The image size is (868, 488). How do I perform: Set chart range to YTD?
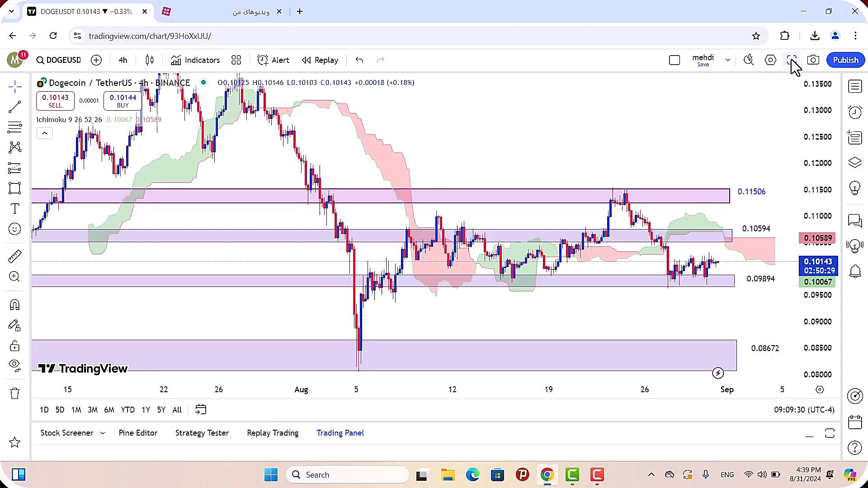(127, 410)
